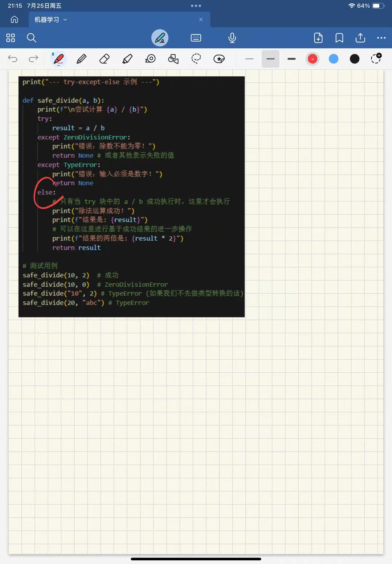Tap the home indicator bar
Viewport: 392px width, 564px height.
tap(196, 559)
